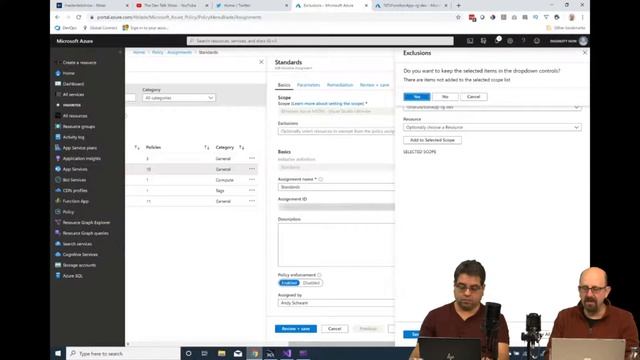This screenshot has height=360, width=640.
Task: Sort the table by Category column
Action: (224, 147)
